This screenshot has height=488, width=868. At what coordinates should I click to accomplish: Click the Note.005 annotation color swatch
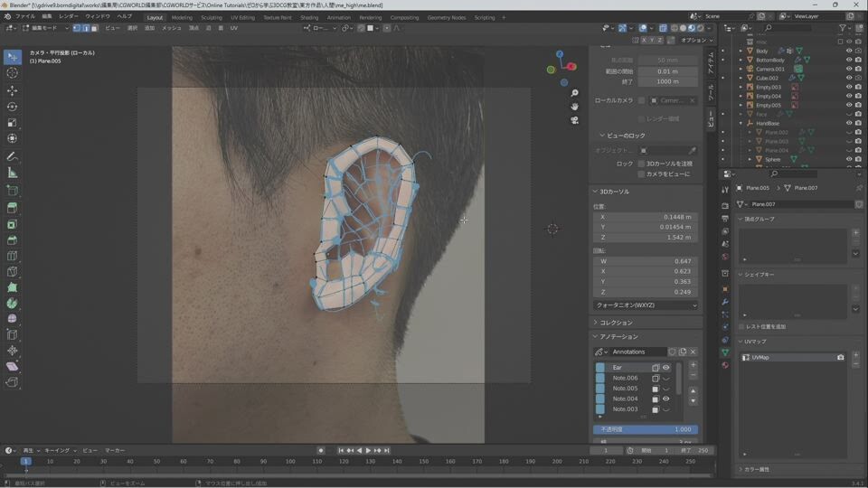pyautogui.click(x=600, y=389)
